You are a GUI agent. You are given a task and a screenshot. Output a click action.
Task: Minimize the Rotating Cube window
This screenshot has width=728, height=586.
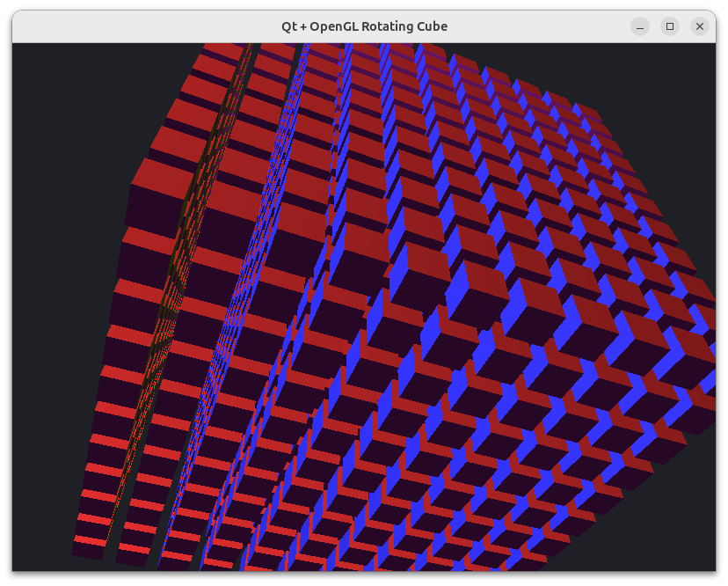click(640, 26)
